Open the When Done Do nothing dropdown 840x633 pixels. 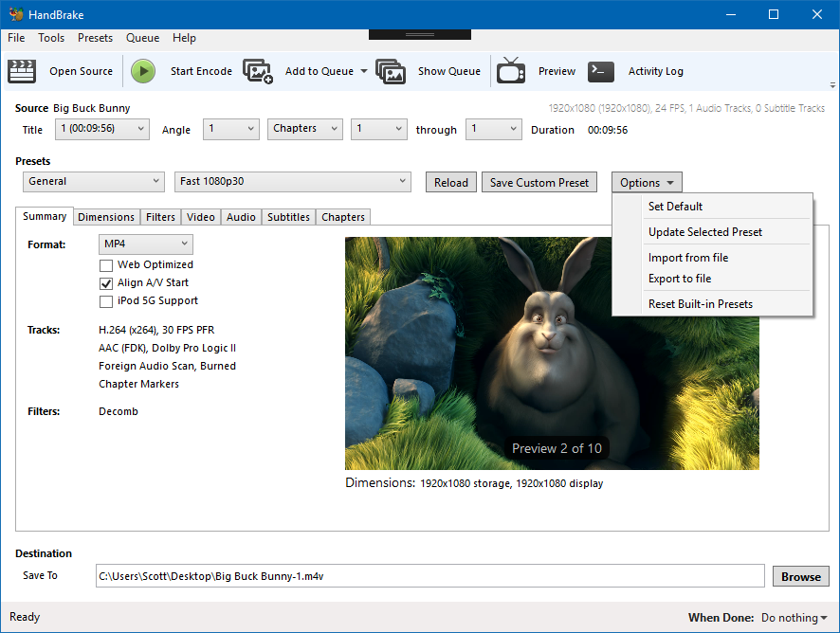(794, 618)
